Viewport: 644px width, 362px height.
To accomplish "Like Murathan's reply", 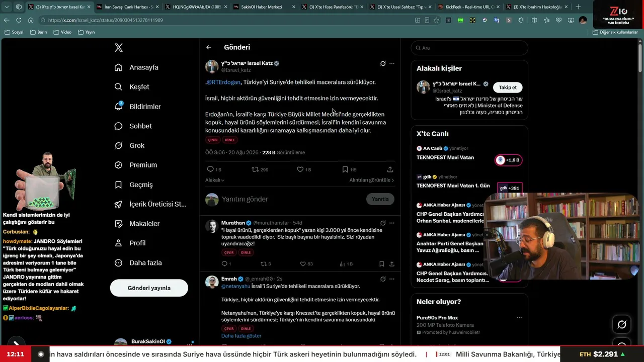I will [x=306, y=264].
